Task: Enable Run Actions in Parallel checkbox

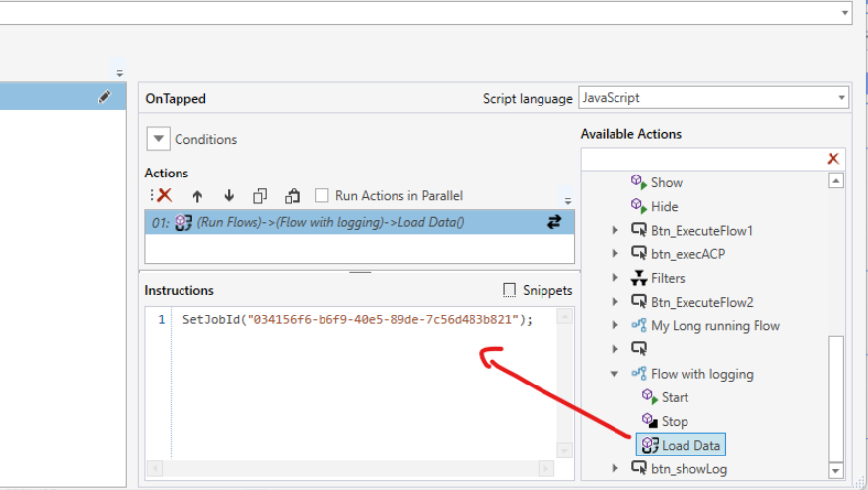Action: (x=322, y=196)
